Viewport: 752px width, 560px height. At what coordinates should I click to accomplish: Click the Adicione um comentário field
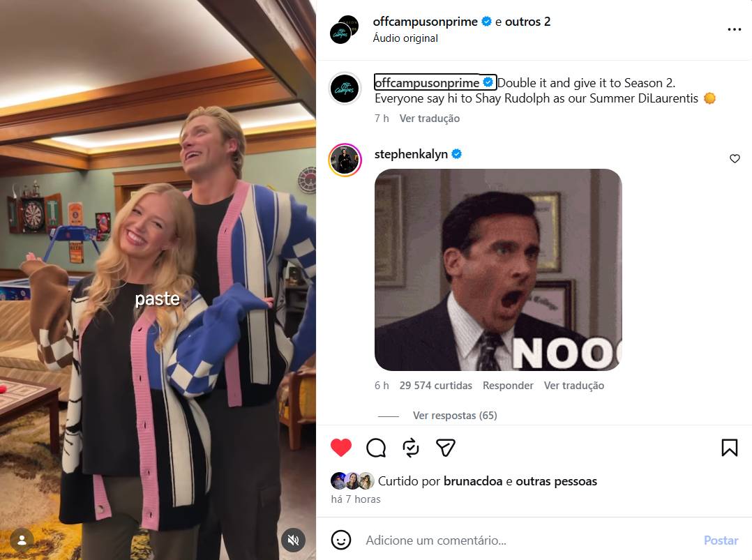[527, 540]
